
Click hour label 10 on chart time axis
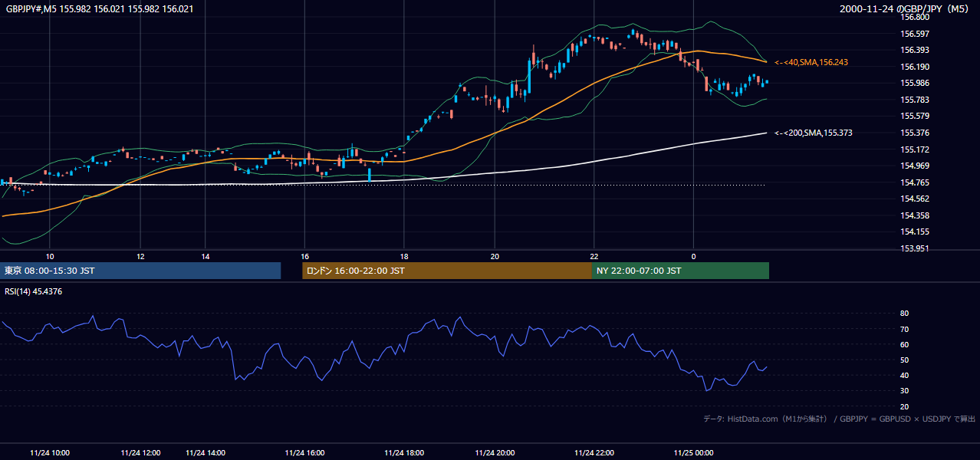point(50,256)
